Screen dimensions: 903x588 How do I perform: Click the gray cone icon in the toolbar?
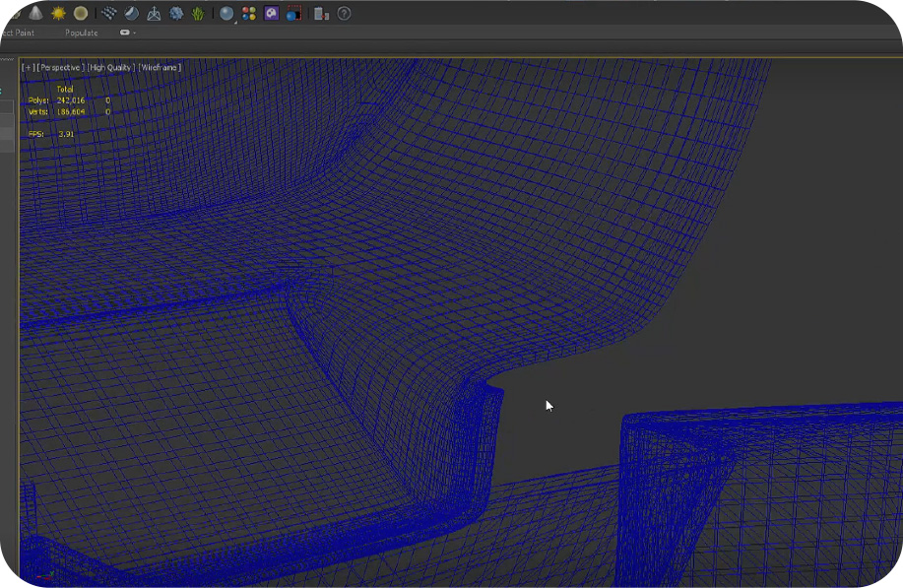pyautogui.click(x=35, y=14)
